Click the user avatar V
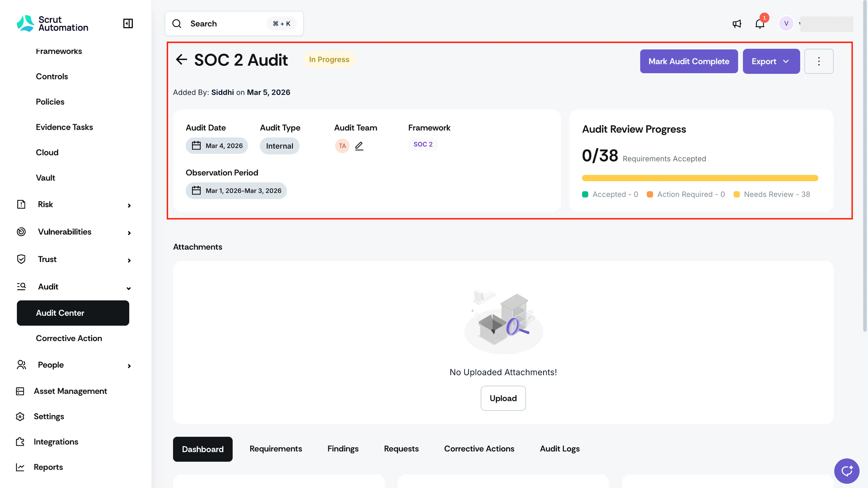 point(786,24)
